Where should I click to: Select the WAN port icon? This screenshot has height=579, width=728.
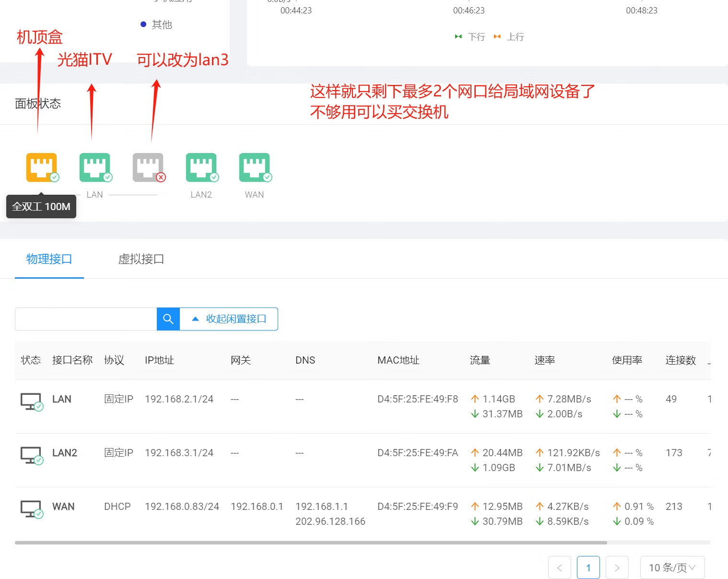[x=255, y=167]
